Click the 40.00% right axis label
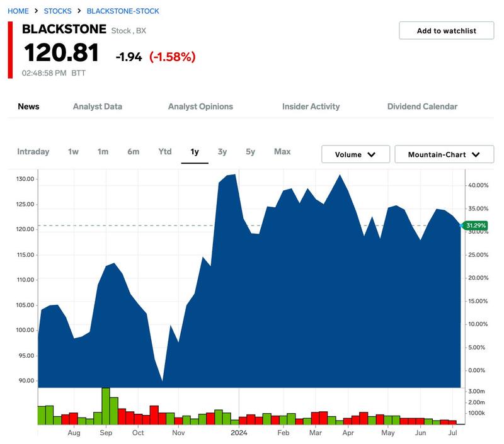The width and height of the screenshot is (504, 444). coord(478,185)
